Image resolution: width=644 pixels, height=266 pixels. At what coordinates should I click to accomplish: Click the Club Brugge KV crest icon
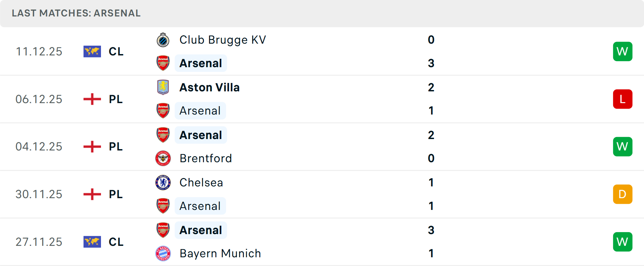click(163, 40)
